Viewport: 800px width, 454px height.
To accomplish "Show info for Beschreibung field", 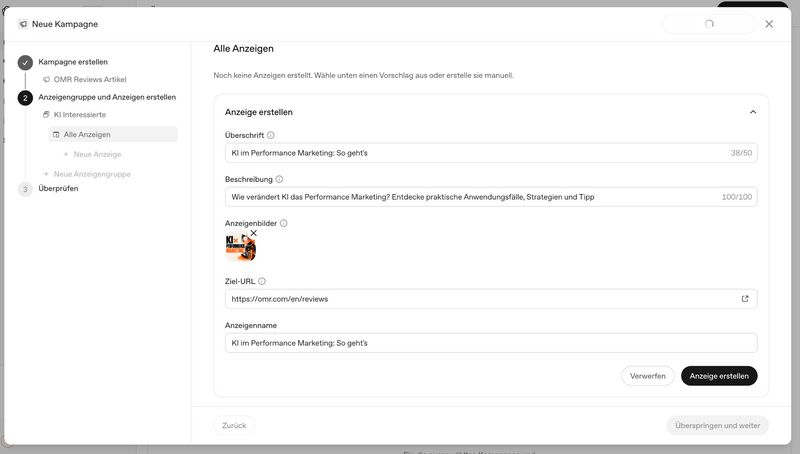I will pyautogui.click(x=279, y=179).
